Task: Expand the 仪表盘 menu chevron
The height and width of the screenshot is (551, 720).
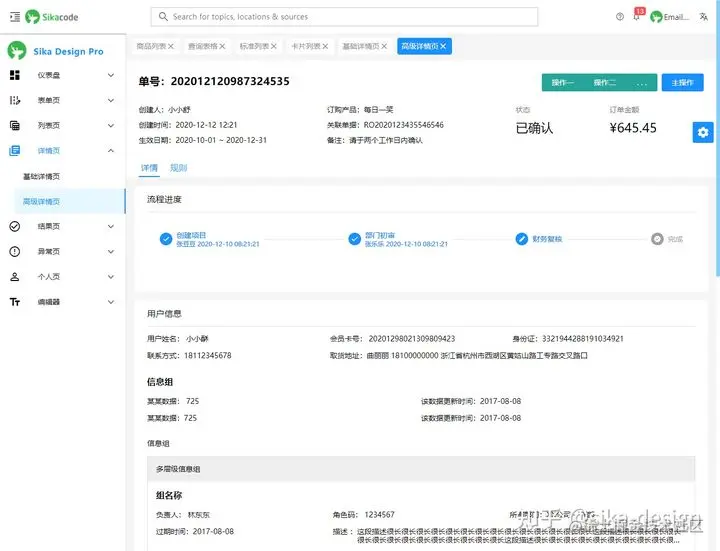Action: point(111,75)
